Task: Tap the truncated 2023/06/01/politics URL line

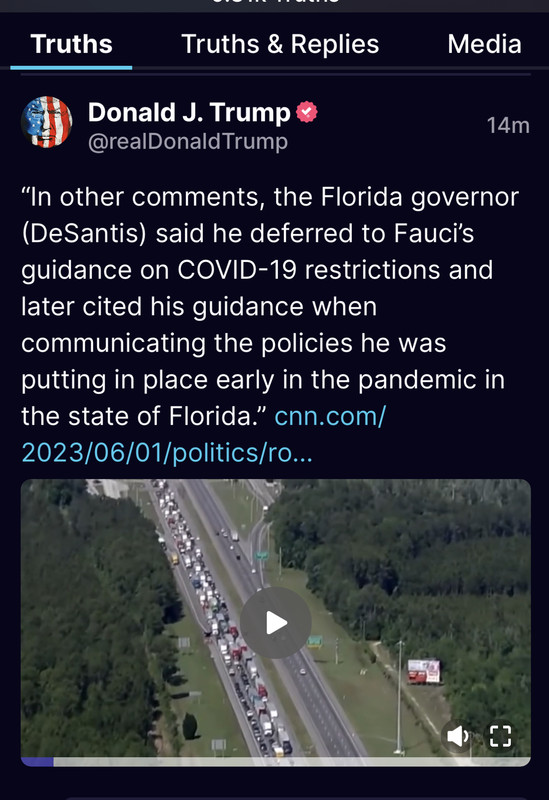Action: coord(167,453)
